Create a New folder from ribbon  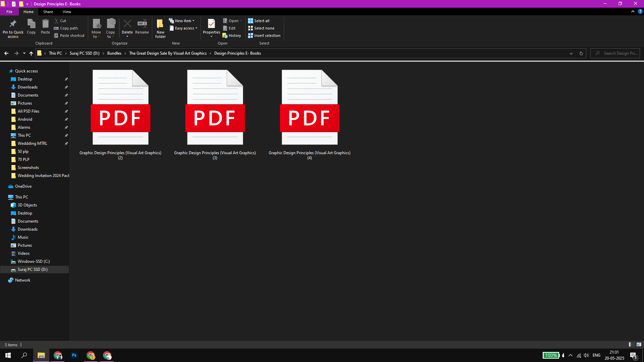tap(160, 28)
